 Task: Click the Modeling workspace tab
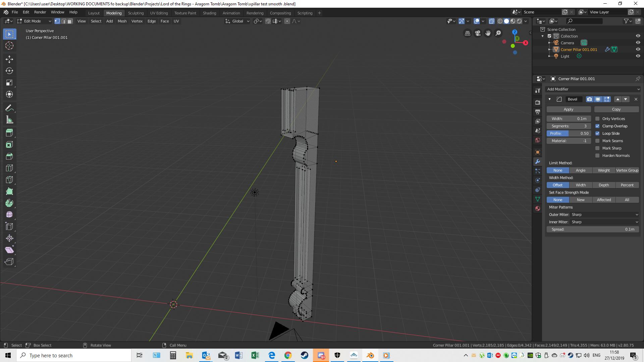point(114,13)
